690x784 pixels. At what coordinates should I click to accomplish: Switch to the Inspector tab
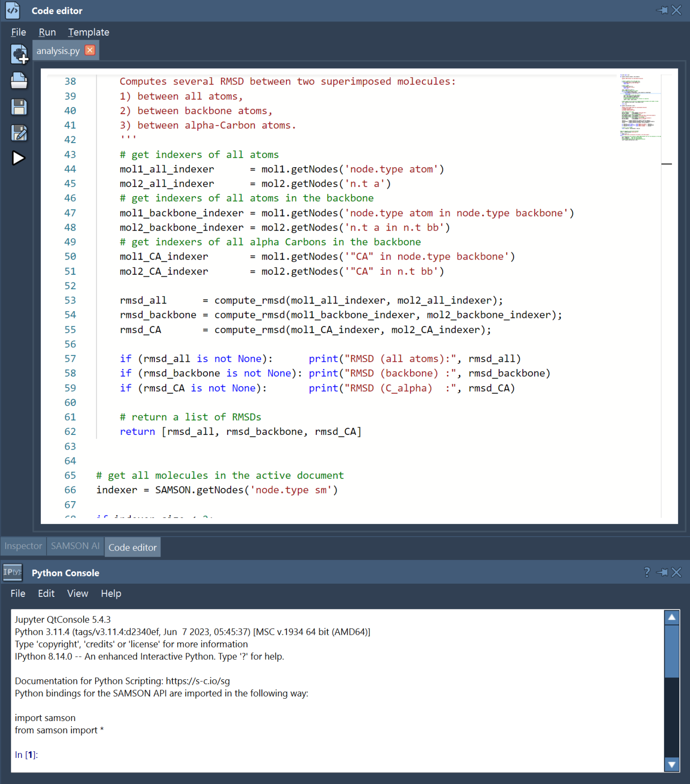coord(23,546)
